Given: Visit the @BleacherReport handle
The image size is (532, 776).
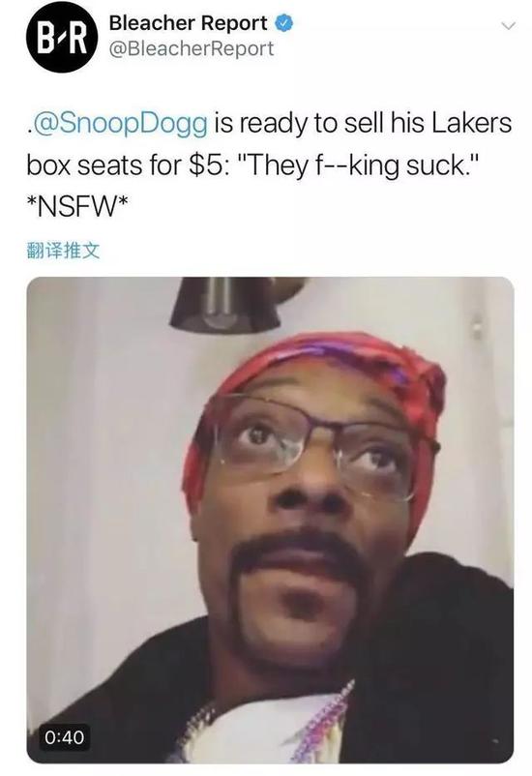Looking at the screenshot, I should (191, 49).
